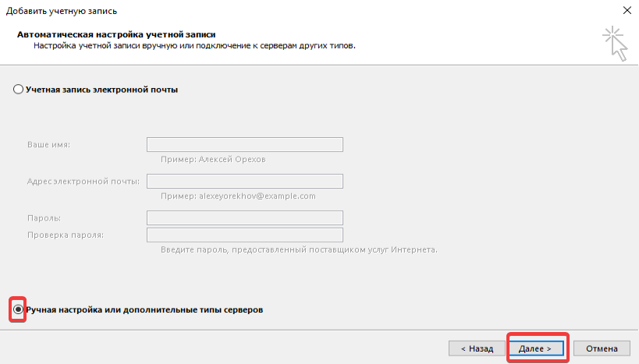Click the Ваше имя input field
Image resolution: width=639 pixels, height=364 pixels.
coord(245,145)
